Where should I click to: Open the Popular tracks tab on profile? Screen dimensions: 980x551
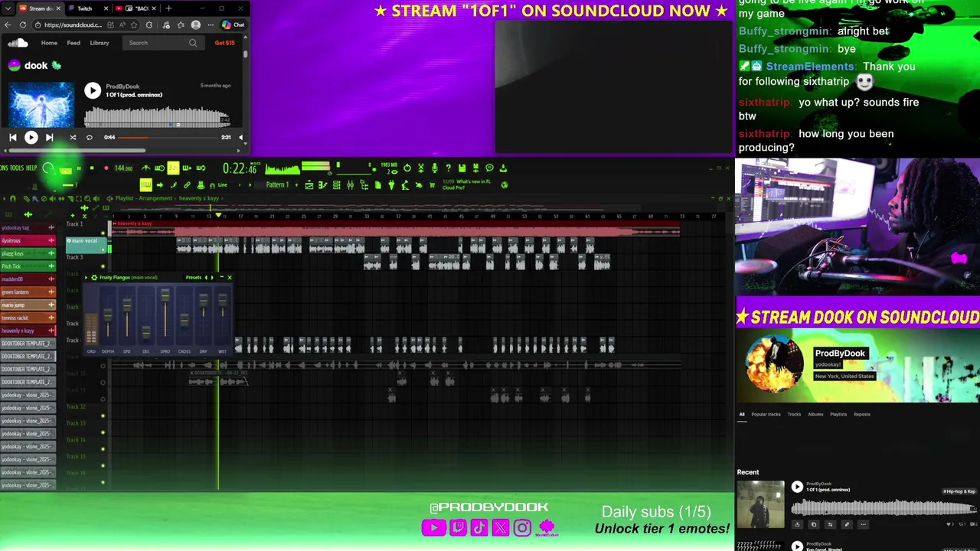[x=766, y=414]
